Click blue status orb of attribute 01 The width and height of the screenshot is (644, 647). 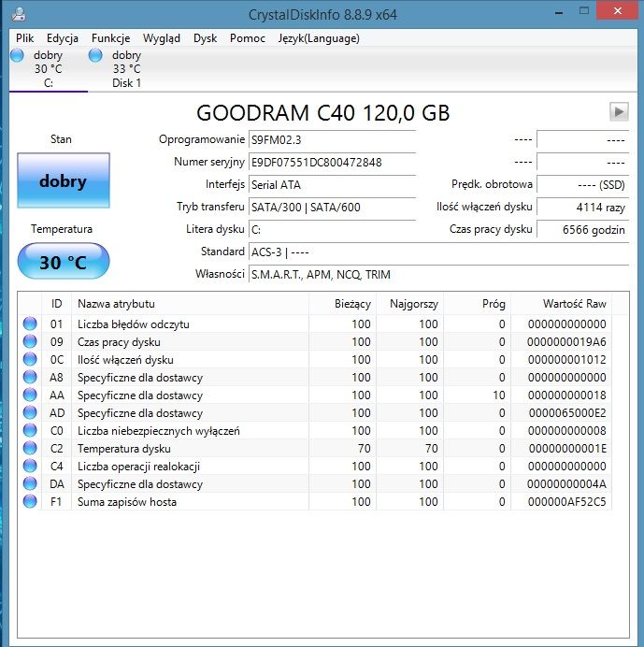[30, 323]
